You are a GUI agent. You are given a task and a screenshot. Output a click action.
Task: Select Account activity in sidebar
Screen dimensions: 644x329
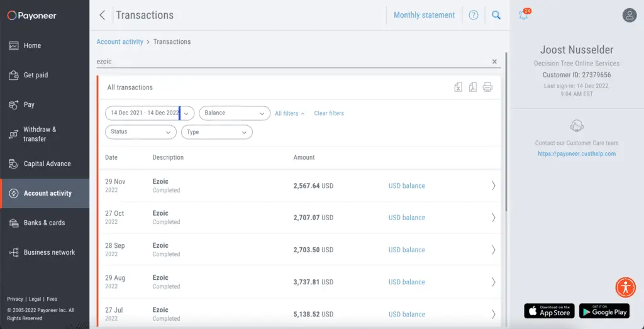coord(45,194)
